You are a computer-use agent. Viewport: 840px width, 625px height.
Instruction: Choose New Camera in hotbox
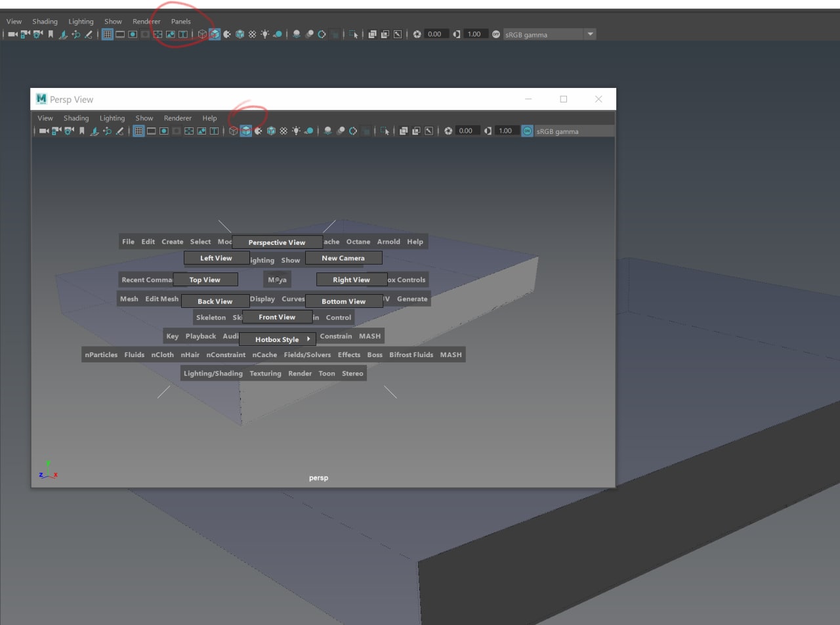[x=343, y=258]
